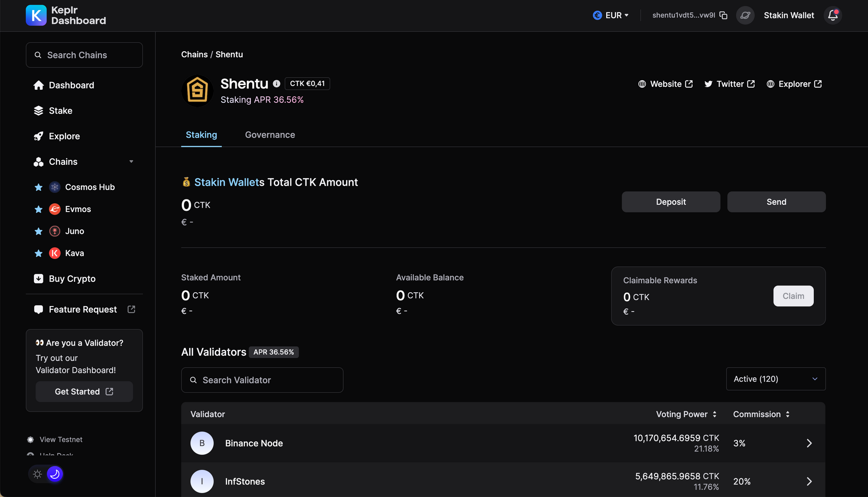Screen dimensions: 868x497
Task: Sort validators by Voting Power
Action: tap(686, 414)
